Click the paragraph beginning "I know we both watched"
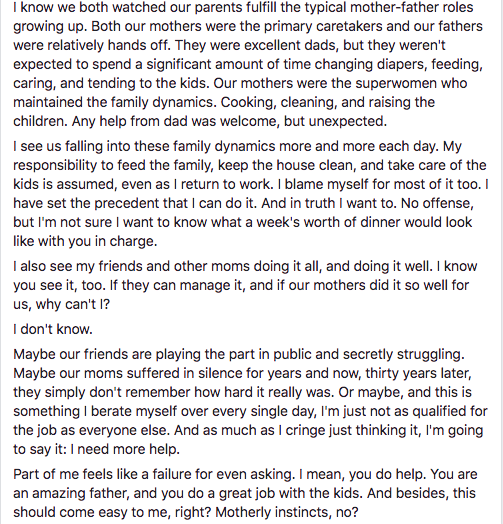 coord(248,64)
